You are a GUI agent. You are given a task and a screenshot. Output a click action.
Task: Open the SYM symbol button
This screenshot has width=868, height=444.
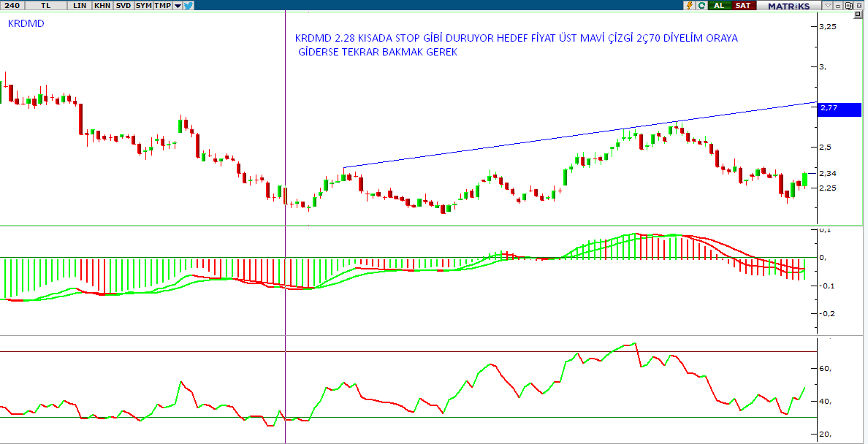pos(144,6)
